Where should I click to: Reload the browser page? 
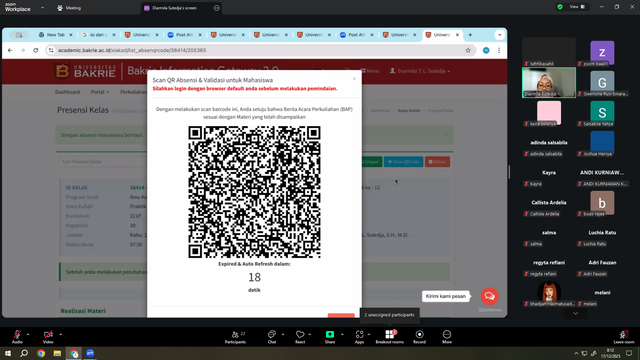[x=36, y=50]
